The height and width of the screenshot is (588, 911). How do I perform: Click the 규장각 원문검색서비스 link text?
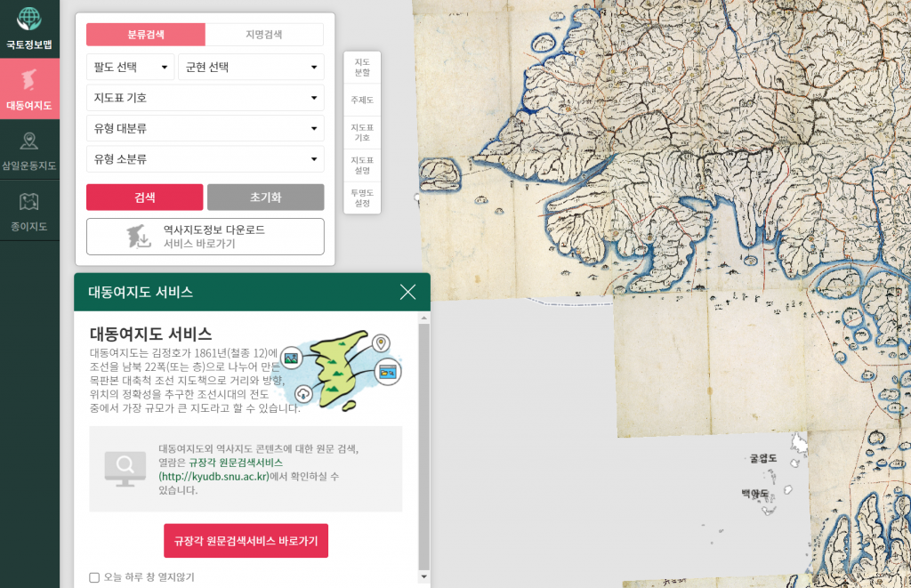(x=236, y=463)
